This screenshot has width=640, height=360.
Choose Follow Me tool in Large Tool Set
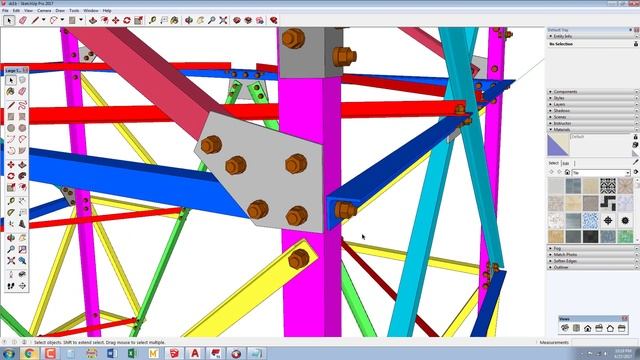[x=22, y=176]
